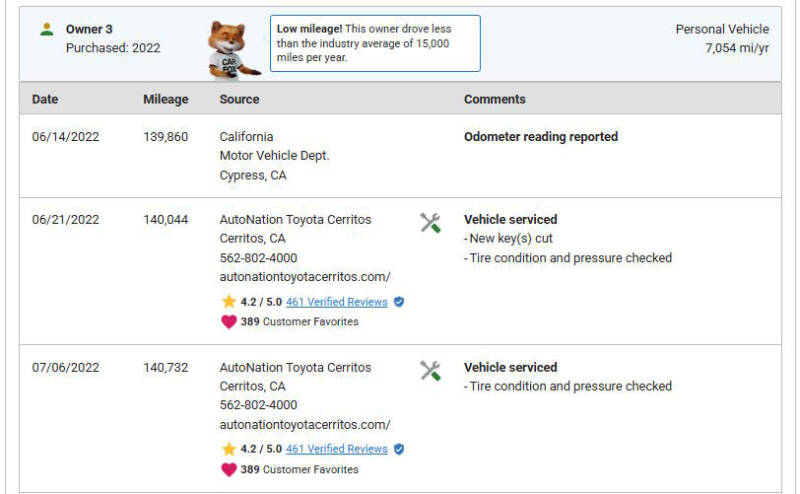800x494 pixels.
Task: Click Vehicle serviced heading for 06/21/2022
Action: click(x=510, y=219)
